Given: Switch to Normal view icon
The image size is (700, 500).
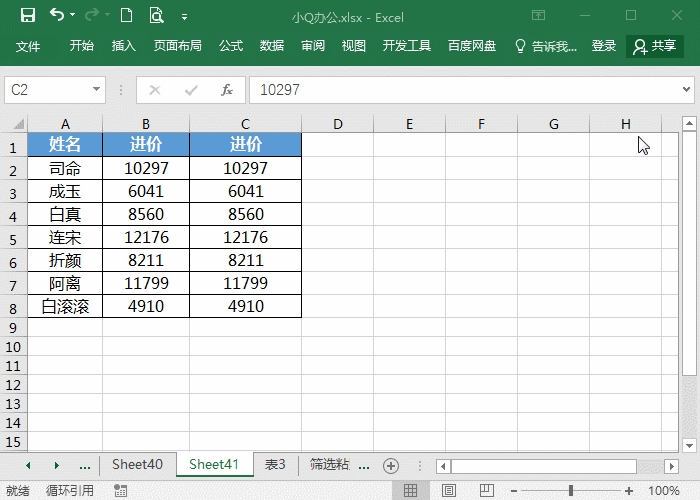Looking at the screenshot, I should coord(410,491).
